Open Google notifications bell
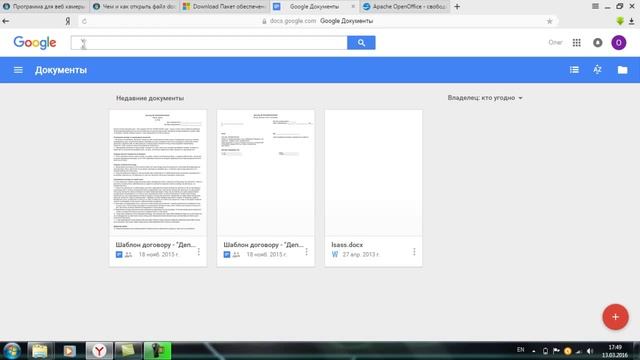640x360 pixels. tap(598, 42)
